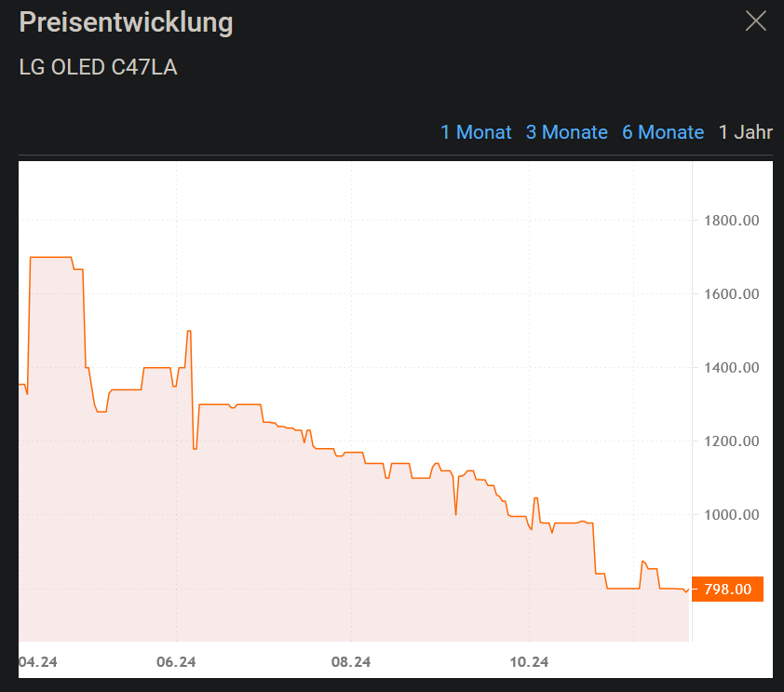Click the 1200.00 axis label
The width and height of the screenshot is (784, 692).
pyautogui.click(x=732, y=441)
